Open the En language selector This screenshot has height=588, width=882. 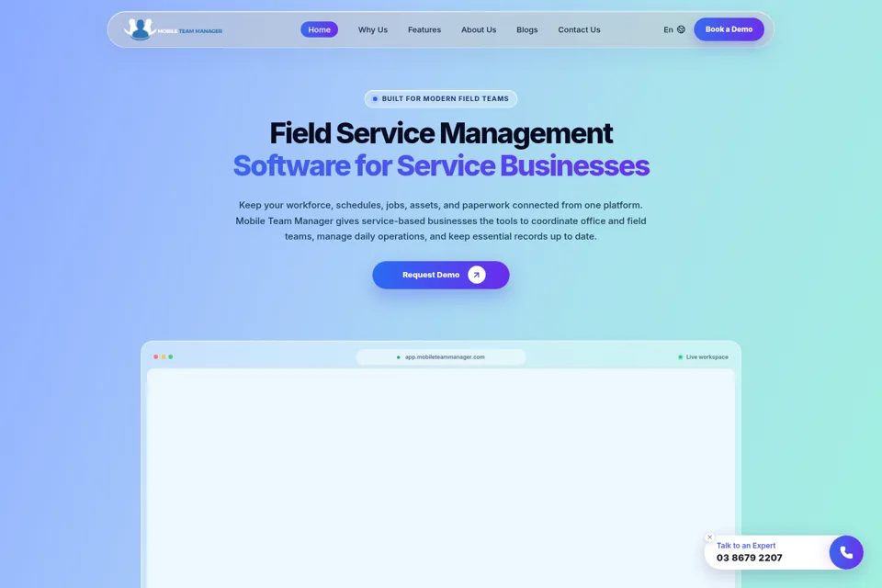(x=673, y=29)
